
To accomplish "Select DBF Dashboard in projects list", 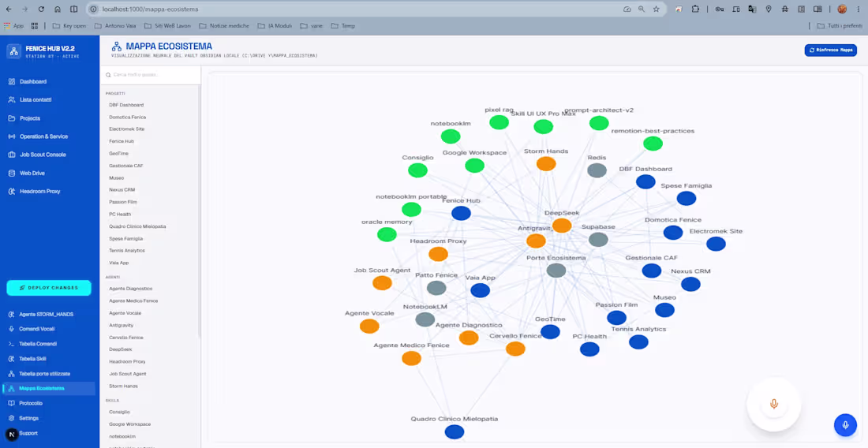I will (126, 105).
